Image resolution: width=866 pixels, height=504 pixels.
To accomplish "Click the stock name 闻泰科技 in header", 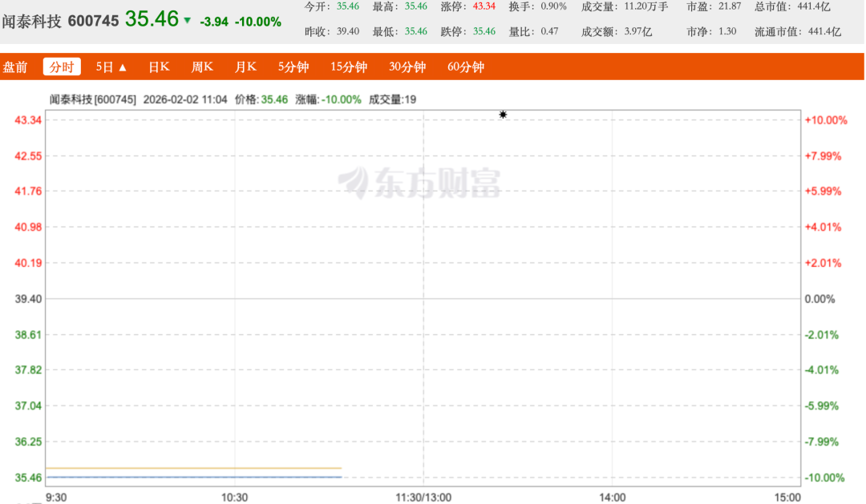I will [x=31, y=21].
